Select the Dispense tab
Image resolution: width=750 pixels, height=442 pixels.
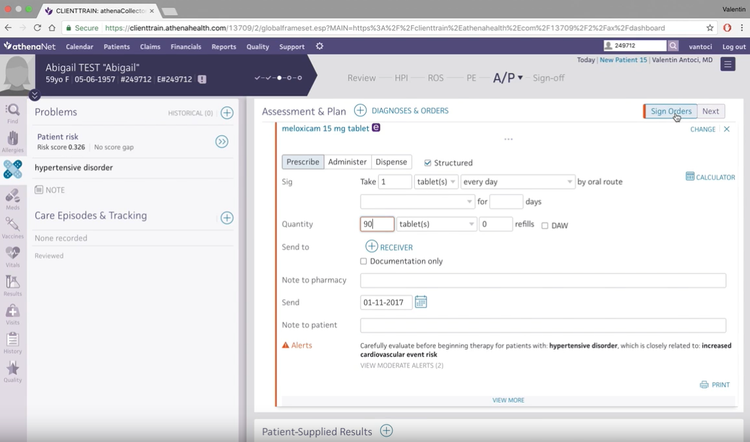pyautogui.click(x=391, y=162)
